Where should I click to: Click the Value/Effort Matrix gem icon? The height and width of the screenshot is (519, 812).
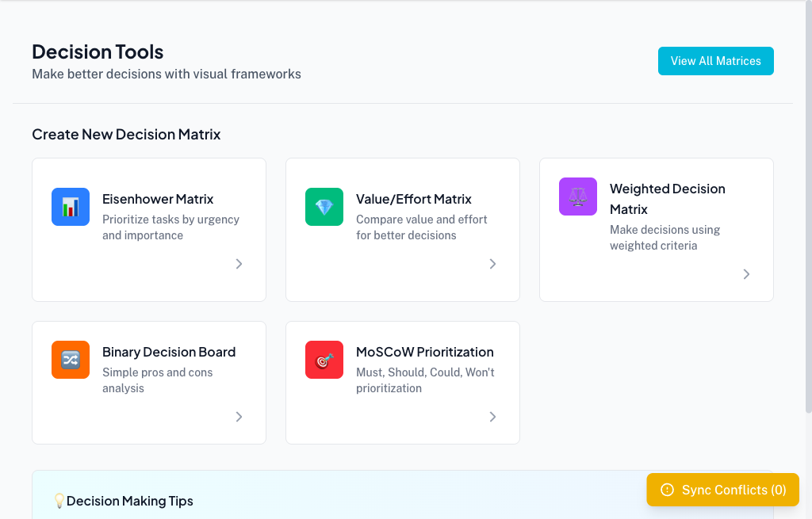coord(324,207)
